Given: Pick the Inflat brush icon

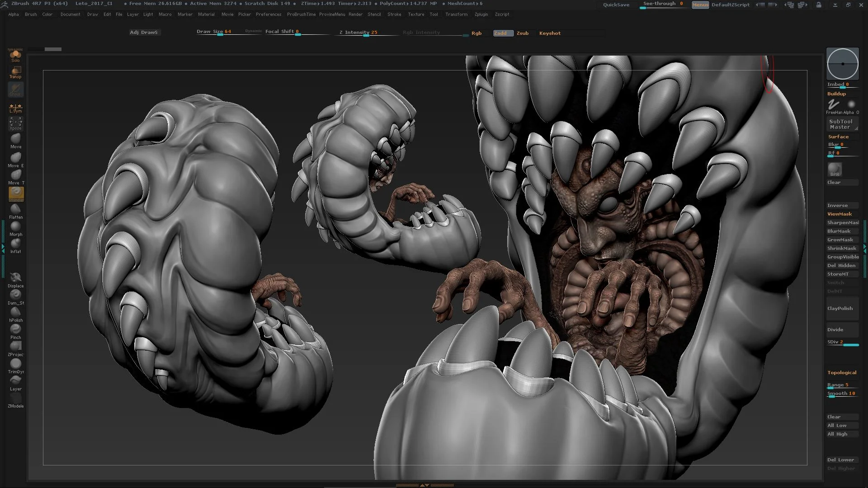Looking at the screenshot, I should [16, 244].
